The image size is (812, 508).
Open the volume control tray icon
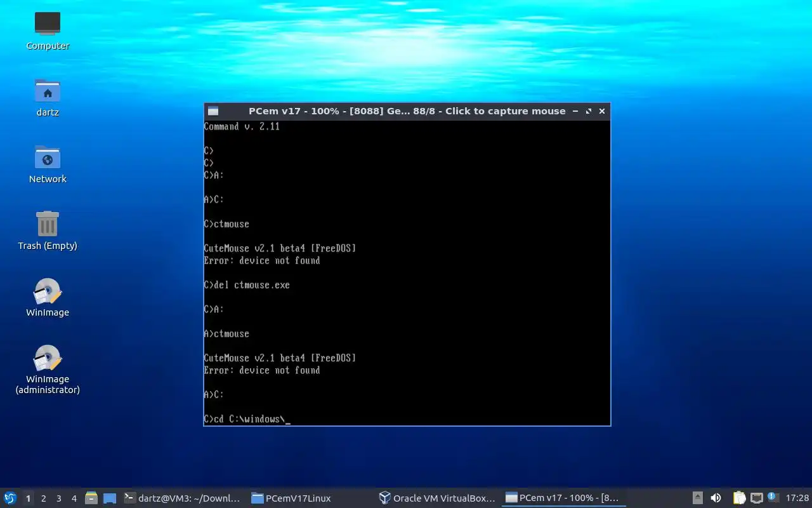click(716, 498)
